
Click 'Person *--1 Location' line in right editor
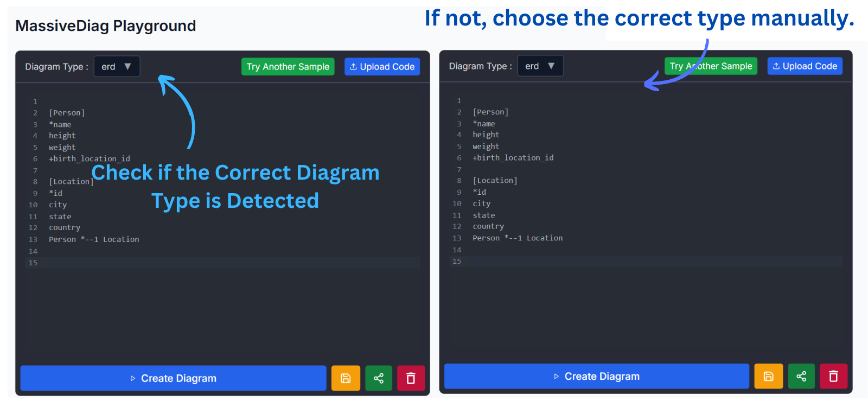pyautogui.click(x=518, y=238)
